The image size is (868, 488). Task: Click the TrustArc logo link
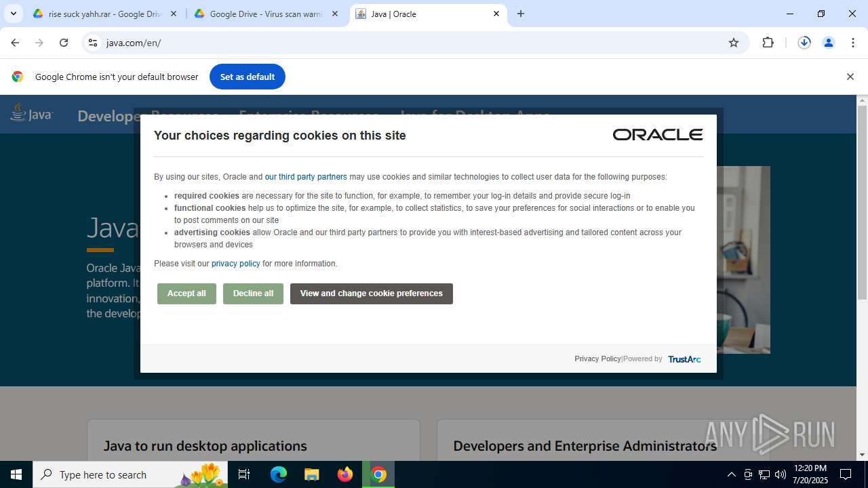[x=684, y=359]
